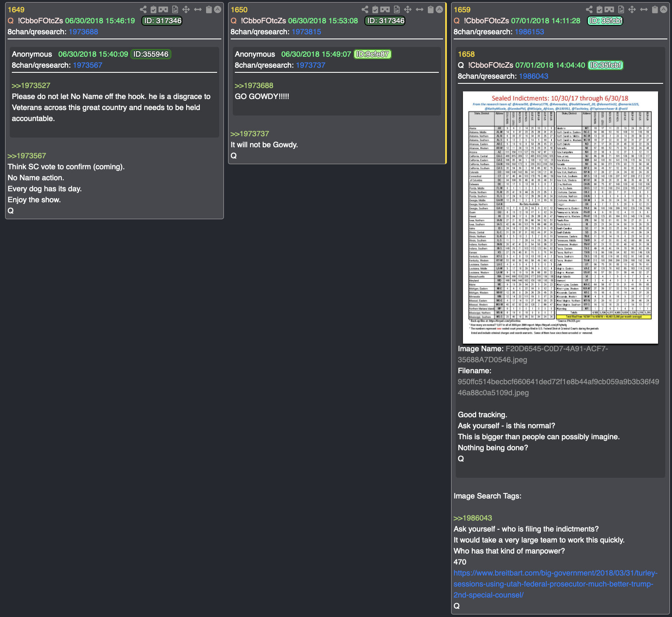Click the image file icon on post 1649
672x617 pixels.
pyautogui.click(x=175, y=9)
